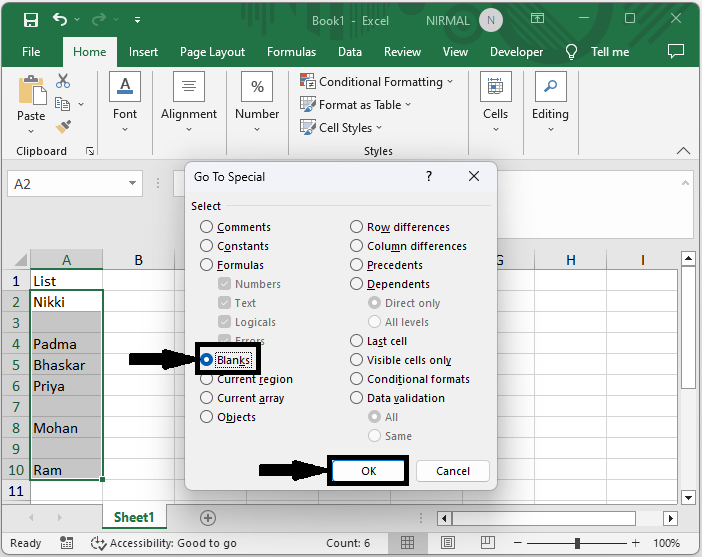The height and width of the screenshot is (557, 702).
Task: Open the Comments speech bubble icon
Action: point(676,51)
